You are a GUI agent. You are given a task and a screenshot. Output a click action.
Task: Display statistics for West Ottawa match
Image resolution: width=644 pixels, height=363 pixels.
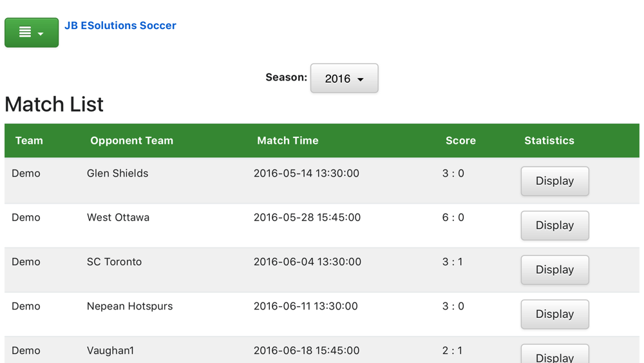coord(554,226)
